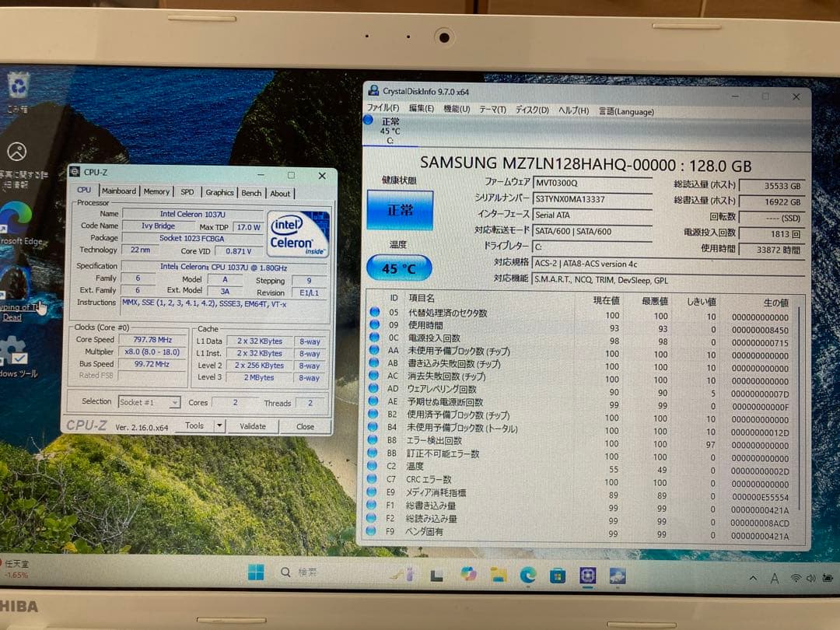This screenshot has height=630, width=840.
Task: Click the 45°C temperature badge in CrystalDiskInfo
Action: (x=398, y=268)
